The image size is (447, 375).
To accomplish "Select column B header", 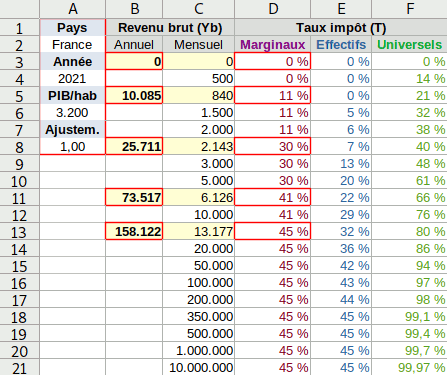I will [x=134, y=9].
